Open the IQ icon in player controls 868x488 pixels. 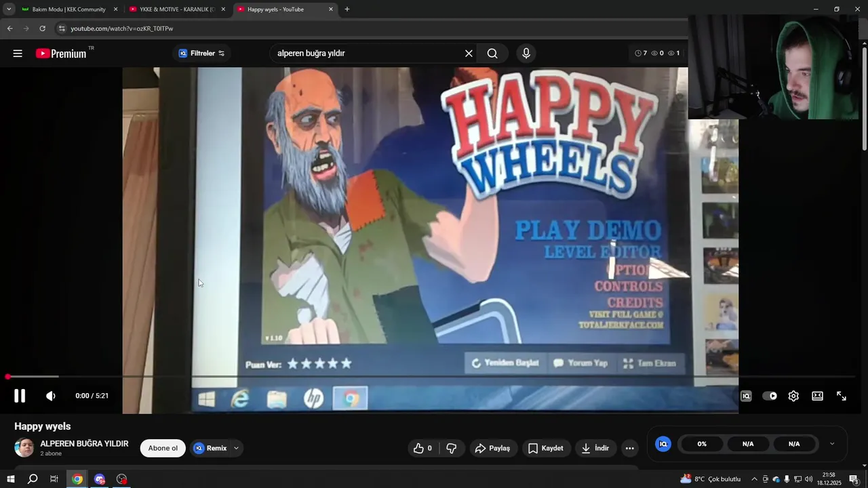coord(746,396)
